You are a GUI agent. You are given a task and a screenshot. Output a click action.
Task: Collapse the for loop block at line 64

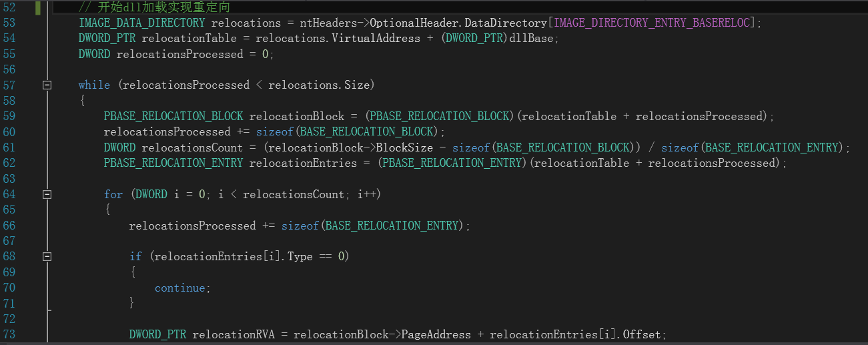pyautogui.click(x=47, y=194)
